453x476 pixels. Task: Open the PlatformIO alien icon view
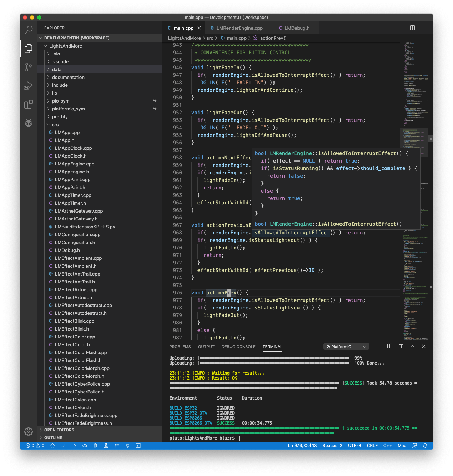(29, 123)
